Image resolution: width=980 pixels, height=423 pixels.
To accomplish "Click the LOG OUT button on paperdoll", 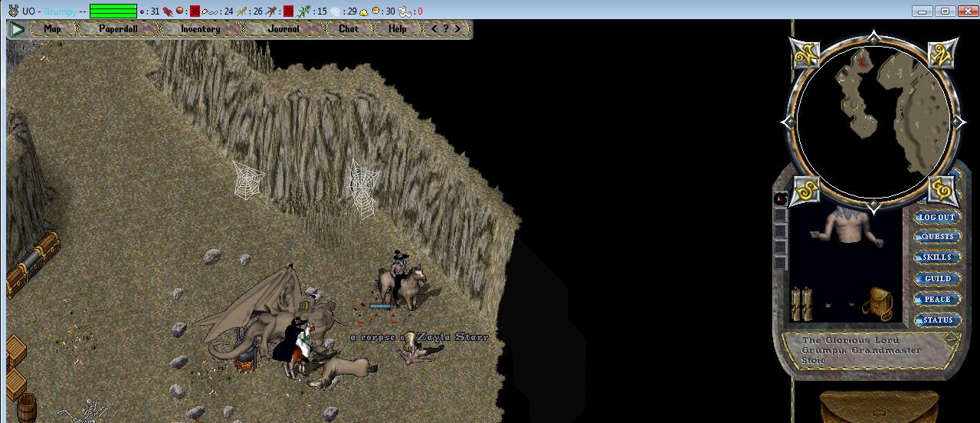I will pyautogui.click(x=936, y=218).
